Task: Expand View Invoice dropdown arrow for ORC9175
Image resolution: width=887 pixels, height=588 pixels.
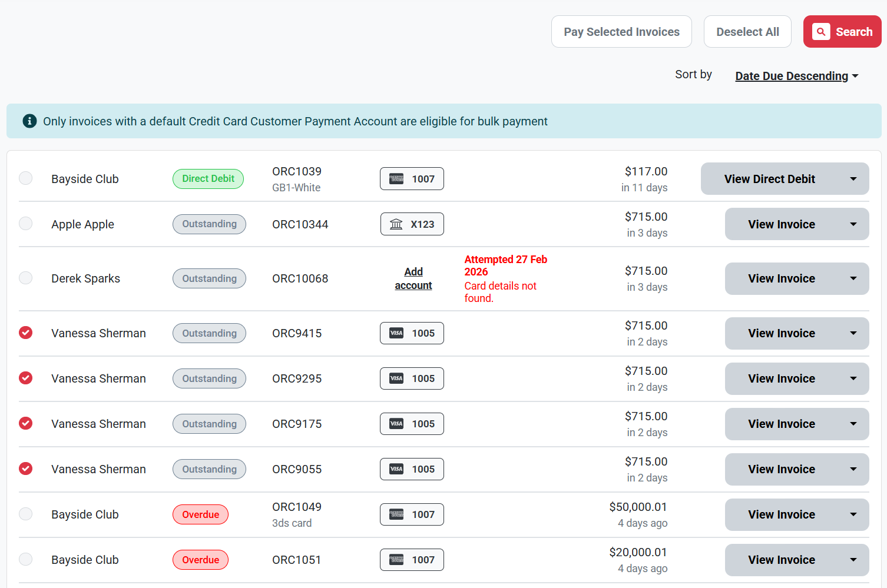Action: coord(853,424)
